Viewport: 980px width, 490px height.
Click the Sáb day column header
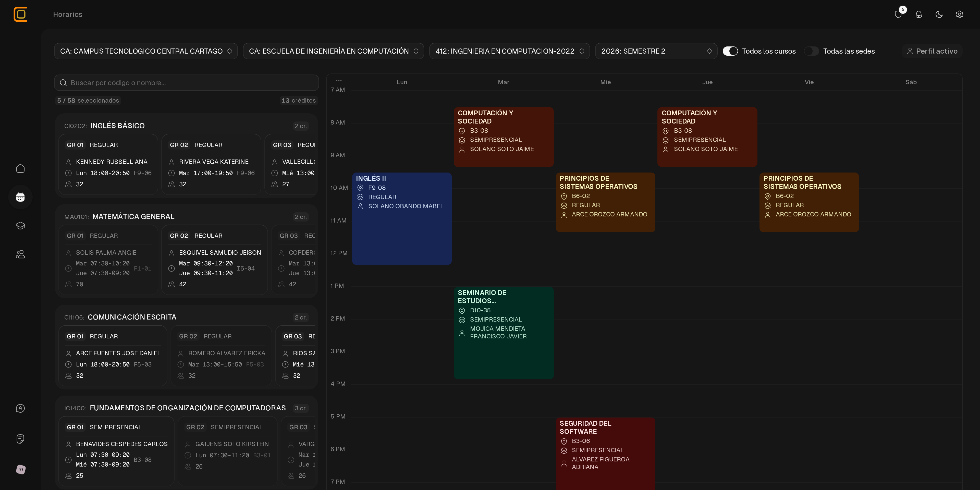(x=911, y=82)
